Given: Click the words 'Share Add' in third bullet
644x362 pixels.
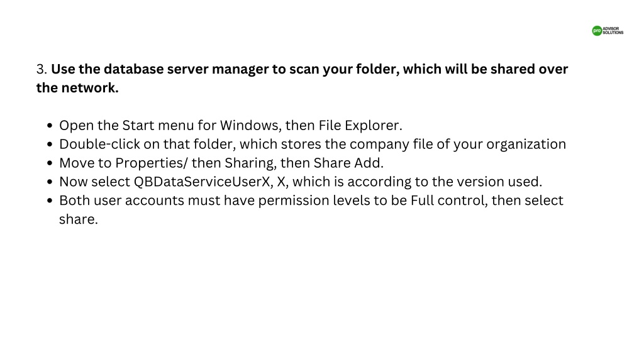Looking at the screenshot, I should (347, 163).
